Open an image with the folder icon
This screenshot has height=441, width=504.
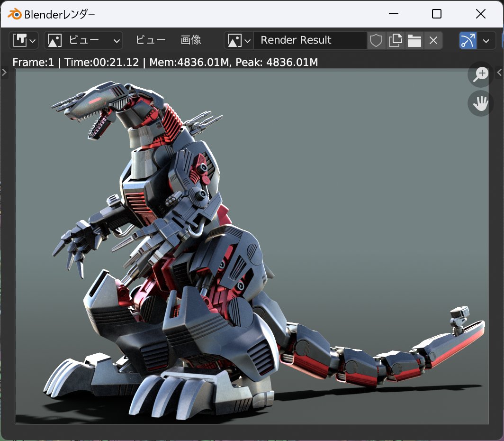414,40
